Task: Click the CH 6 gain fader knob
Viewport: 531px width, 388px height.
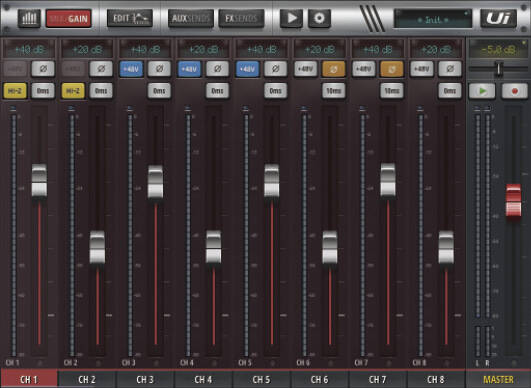Action: pos(330,247)
